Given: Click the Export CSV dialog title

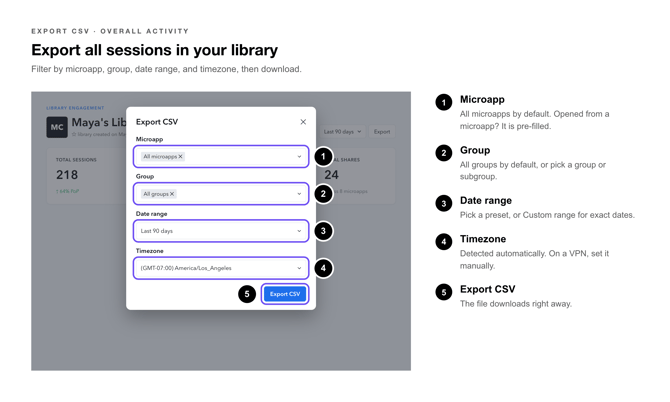Looking at the screenshot, I should 157,122.
